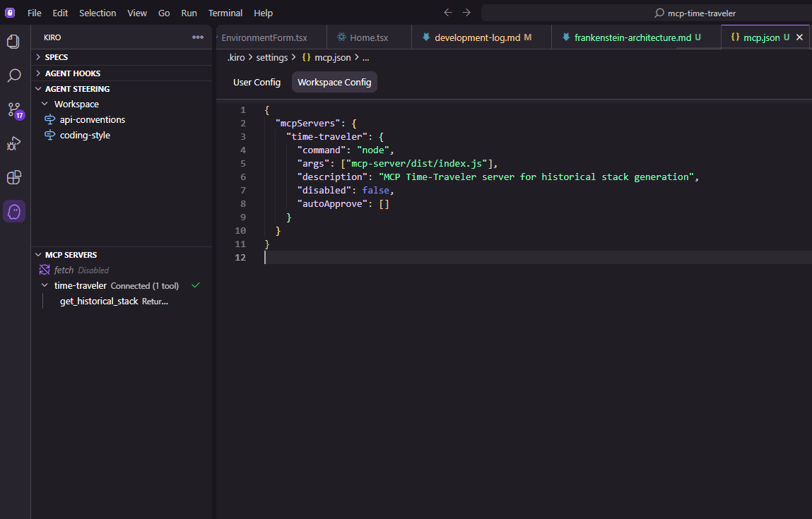Viewport: 812px width, 519px height.
Task: Expand the Agent Hooks section
Action: tap(72, 73)
